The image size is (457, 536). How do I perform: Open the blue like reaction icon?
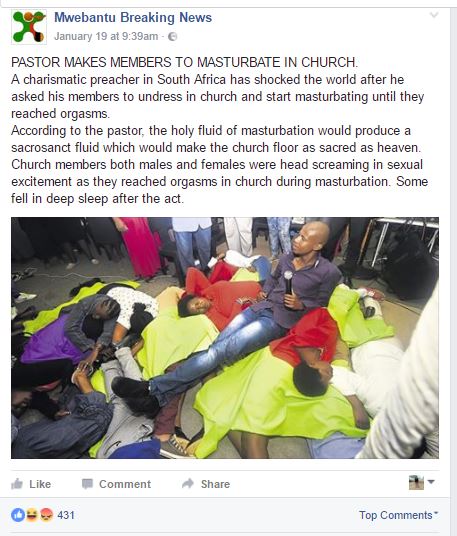coord(18,515)
